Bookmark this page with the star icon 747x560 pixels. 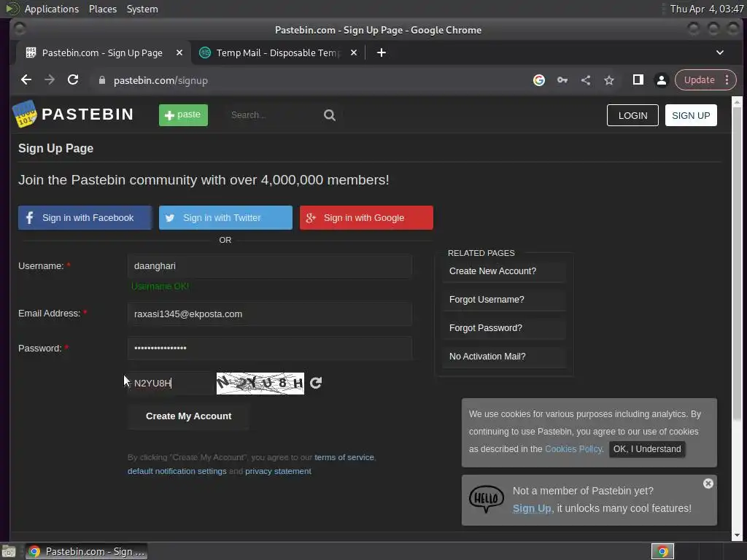[x=609, y=80]
